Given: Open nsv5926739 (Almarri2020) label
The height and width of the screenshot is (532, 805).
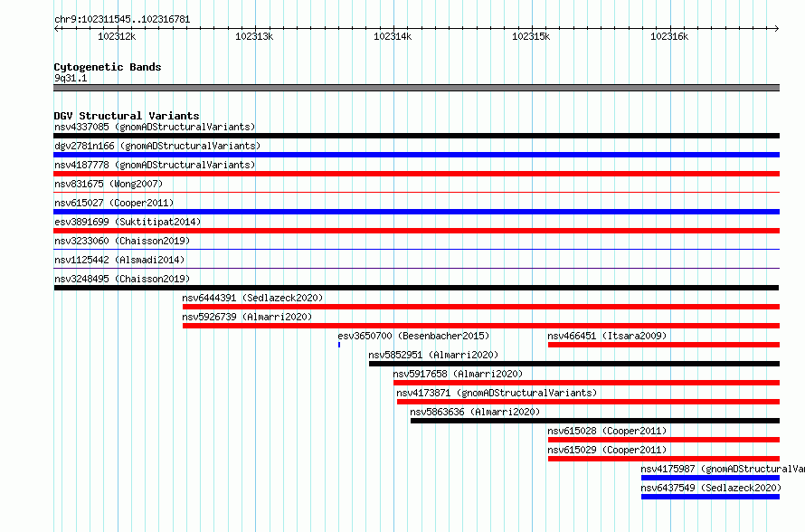Looking at the screenshot, I should click(x=247, y=317).
